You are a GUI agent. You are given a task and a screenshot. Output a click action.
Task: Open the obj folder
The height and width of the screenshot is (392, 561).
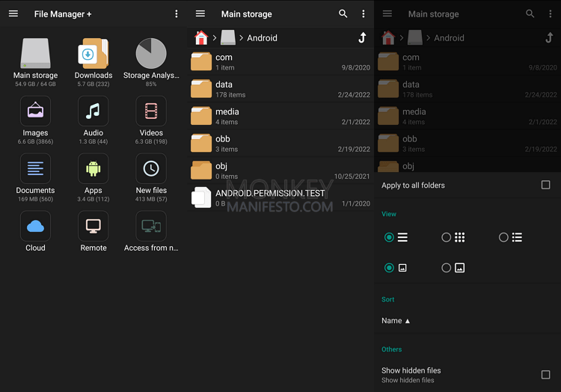tap(280, 171)
